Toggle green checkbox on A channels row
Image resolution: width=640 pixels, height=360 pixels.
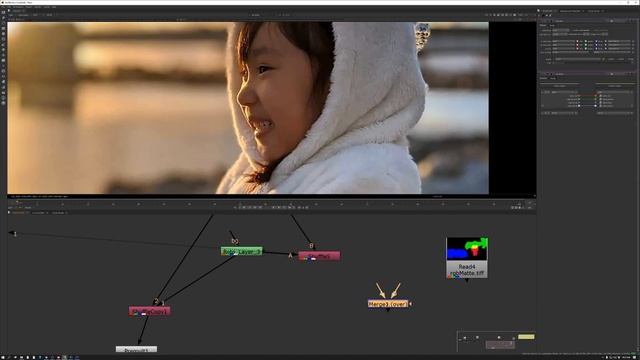click(x=586, y=41)
